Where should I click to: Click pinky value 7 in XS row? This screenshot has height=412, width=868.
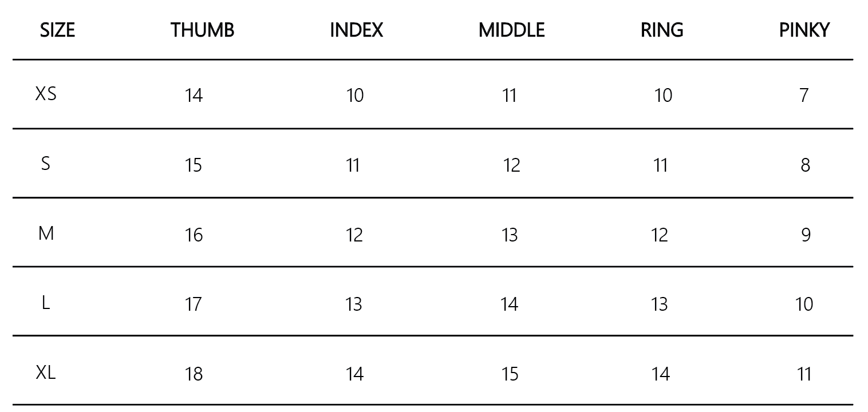tap(804, 96)
